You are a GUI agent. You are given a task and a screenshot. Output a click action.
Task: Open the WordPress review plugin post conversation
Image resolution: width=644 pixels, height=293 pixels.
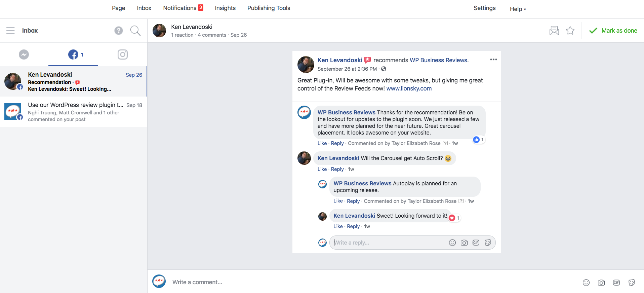[74, 112]
